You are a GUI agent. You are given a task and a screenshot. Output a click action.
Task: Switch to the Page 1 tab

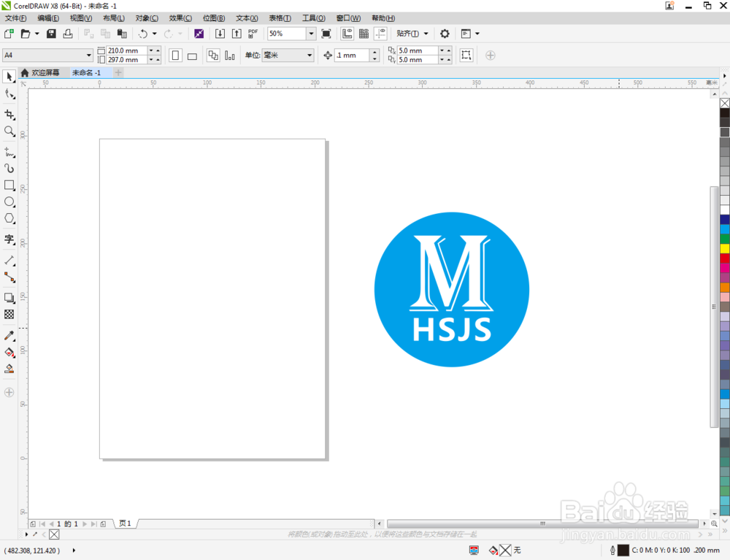click(125, 523)
